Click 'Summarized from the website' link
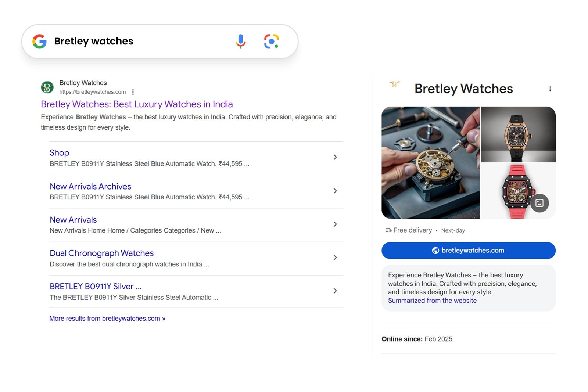The image size is (588, 392). (x=432, y=301)
